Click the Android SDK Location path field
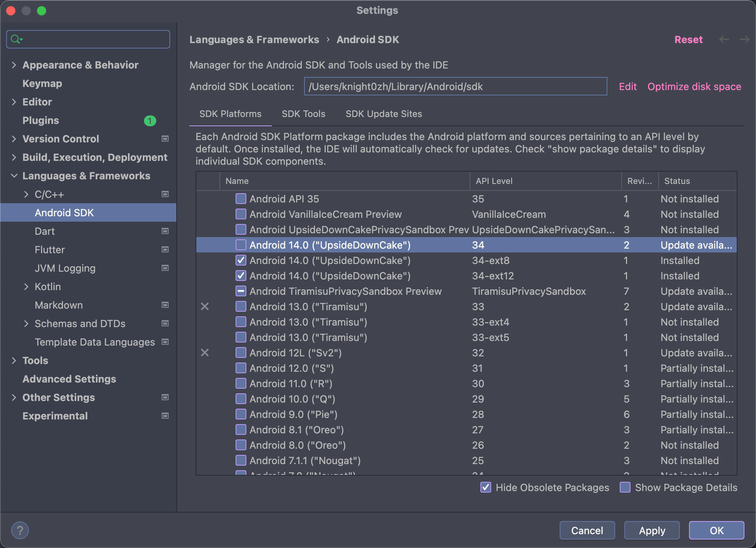 (455, 86)
